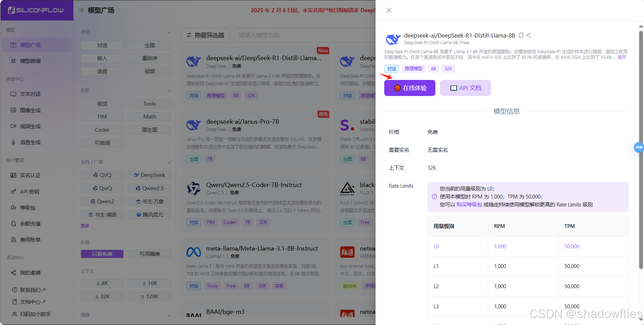Toggle the 只看免费 price filter
Viewport: 644px width, 325px height.
click(x=102, y=254)
